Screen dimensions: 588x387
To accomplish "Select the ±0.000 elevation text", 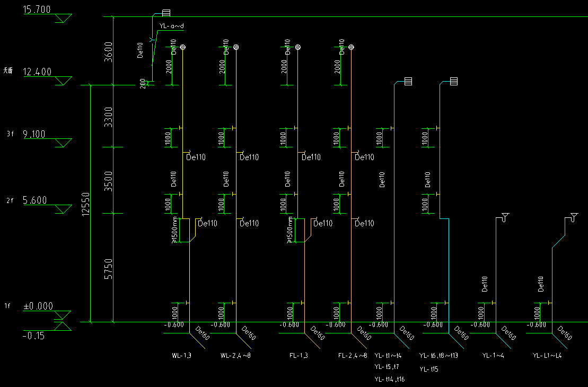I will (38, 306).
